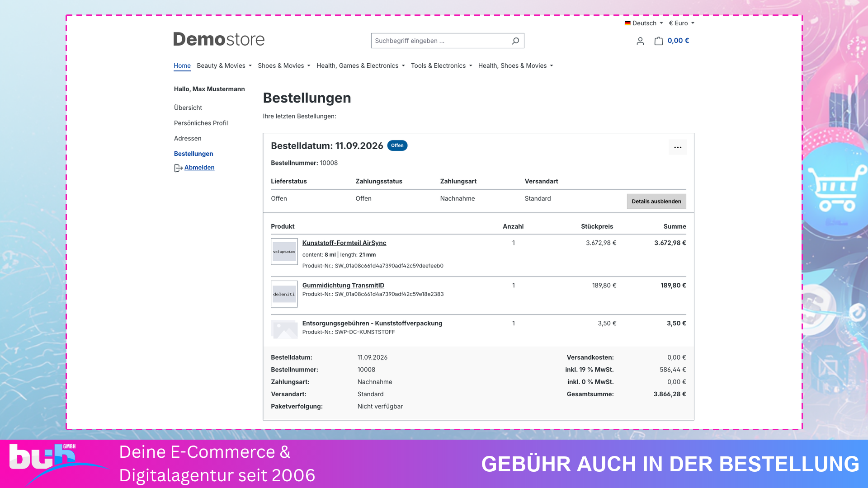Open Persönliches Profil in the sidebar

pyautogui.click(x=201, y=123)
